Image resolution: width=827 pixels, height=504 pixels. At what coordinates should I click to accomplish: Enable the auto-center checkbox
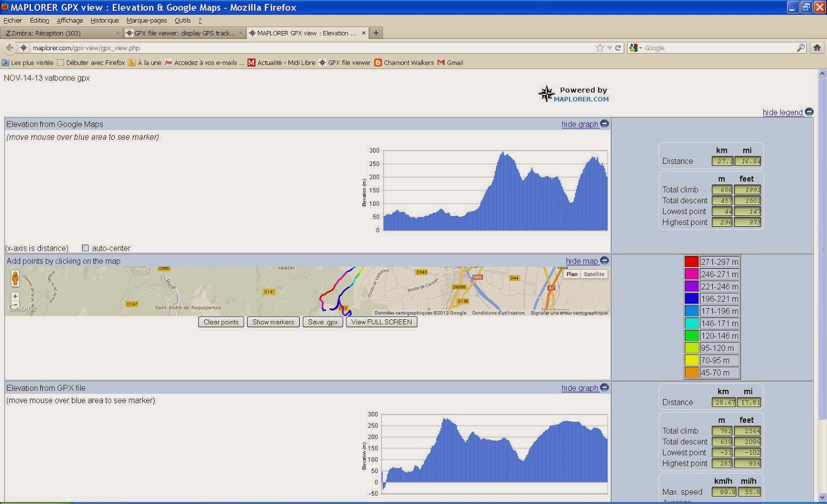pos(85,248)
